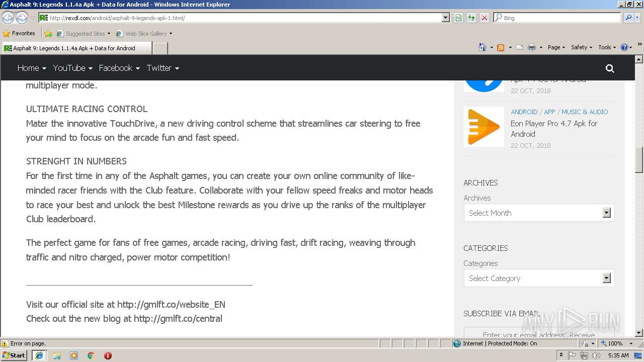The width and height of the screenshot is (644, 362).
Task: Click the taskbar clock 5:35 AM
Action: 618,355
